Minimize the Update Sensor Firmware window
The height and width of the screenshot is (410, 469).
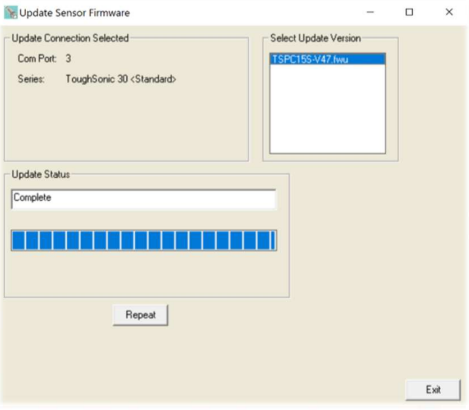pos(370,12)
